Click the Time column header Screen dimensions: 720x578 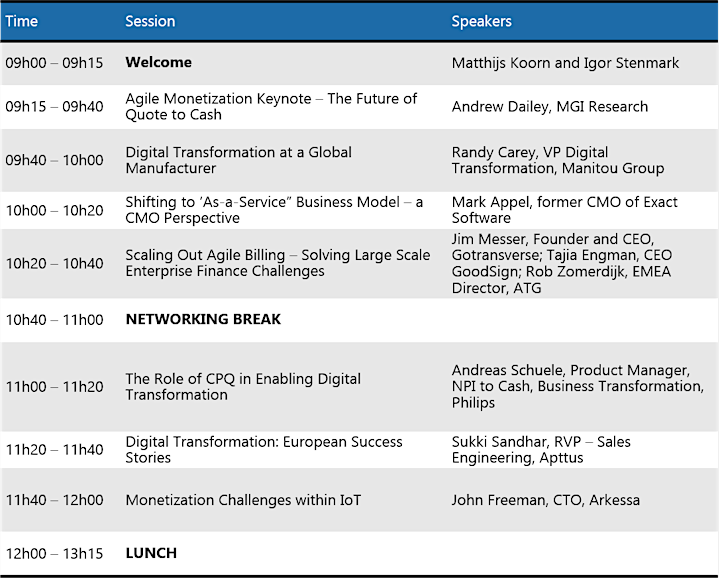(x=22, y=22)
